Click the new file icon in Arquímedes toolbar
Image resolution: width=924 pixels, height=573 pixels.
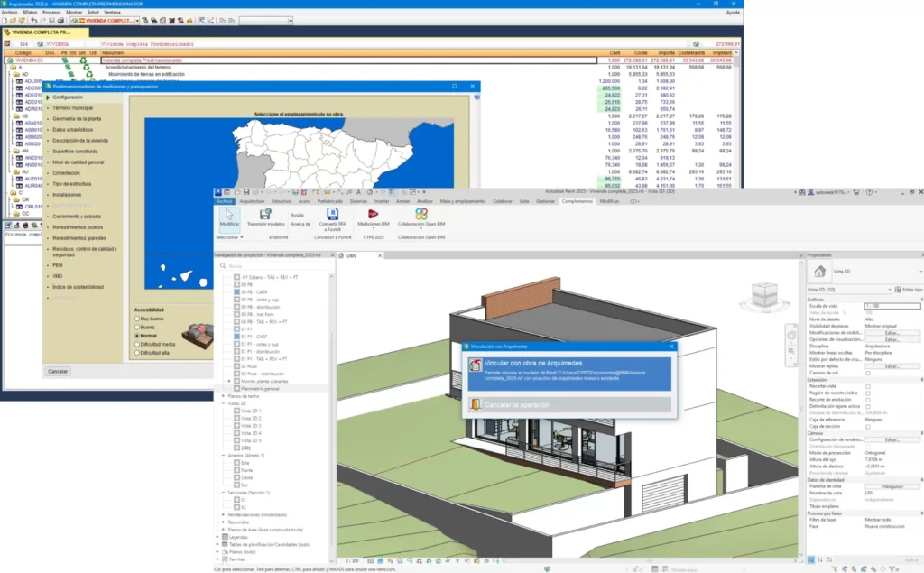[5, 21]
